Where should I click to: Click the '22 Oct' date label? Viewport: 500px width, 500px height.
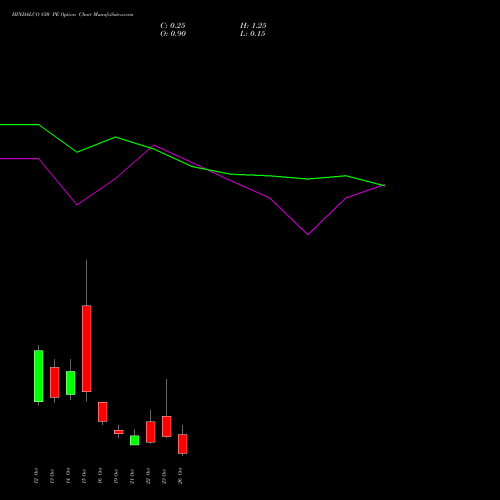tap(148, 476)
